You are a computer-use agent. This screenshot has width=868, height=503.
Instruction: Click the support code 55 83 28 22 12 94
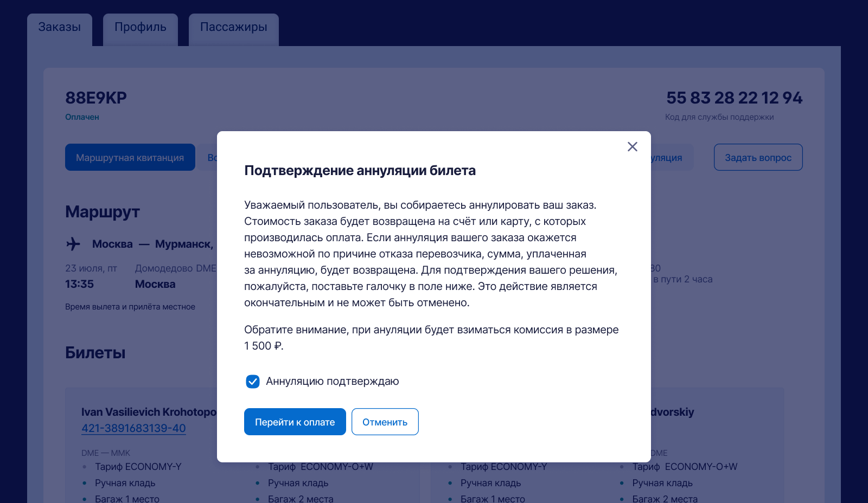click(735, 98)
